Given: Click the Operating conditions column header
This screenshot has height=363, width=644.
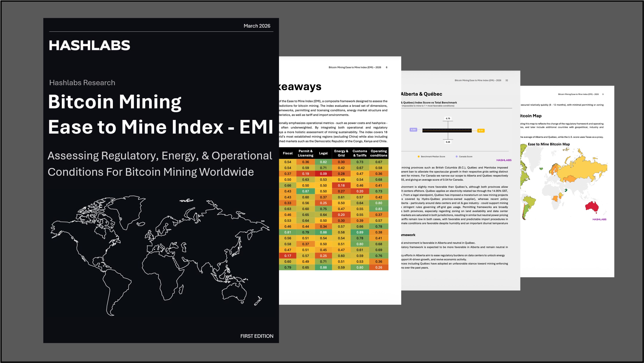Looking at the screenshot, I should tap(379, 153).
